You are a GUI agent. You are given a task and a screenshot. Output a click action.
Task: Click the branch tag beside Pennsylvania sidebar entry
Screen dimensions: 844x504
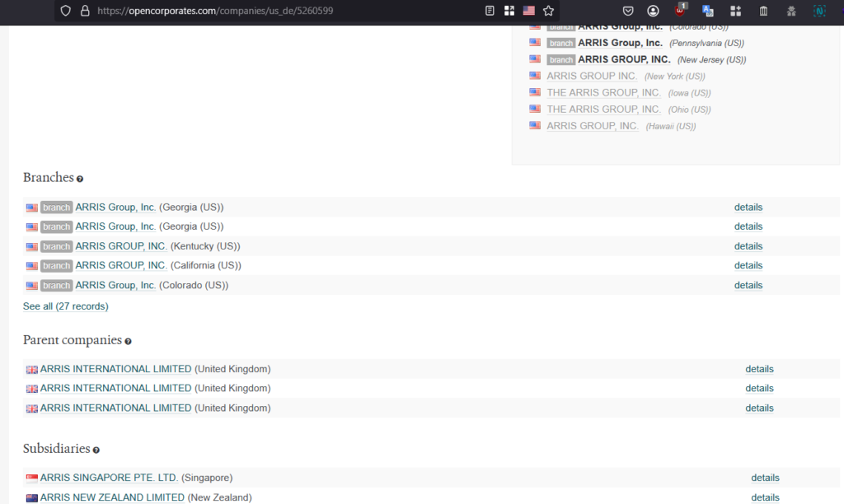(560, 43)
